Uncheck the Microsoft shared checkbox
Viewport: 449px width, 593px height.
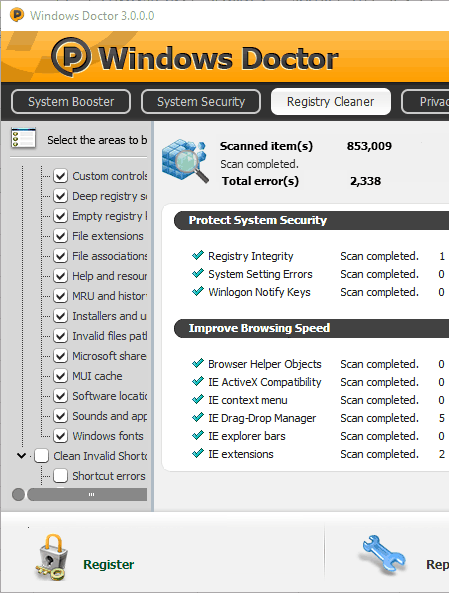(x=61, y=356)
